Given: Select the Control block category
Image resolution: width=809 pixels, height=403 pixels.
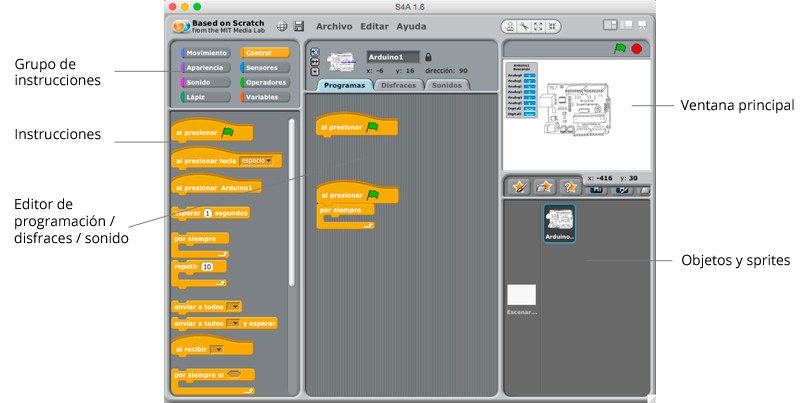Looking at the screenshot, I should tap(265, 53).
